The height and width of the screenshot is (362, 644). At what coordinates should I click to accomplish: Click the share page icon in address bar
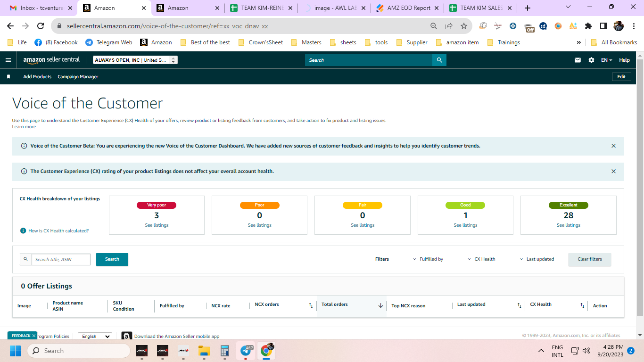coord(449,26)
